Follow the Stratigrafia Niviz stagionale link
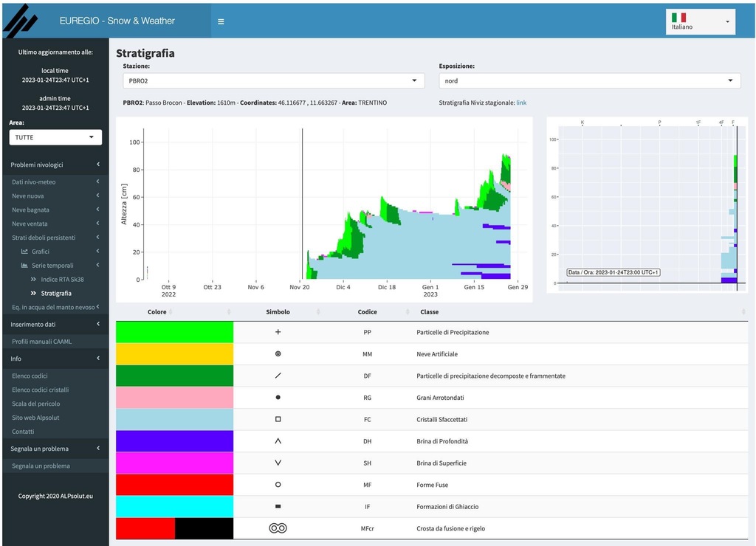The height and width of the screenshot is (546, 756). [521, 103]
